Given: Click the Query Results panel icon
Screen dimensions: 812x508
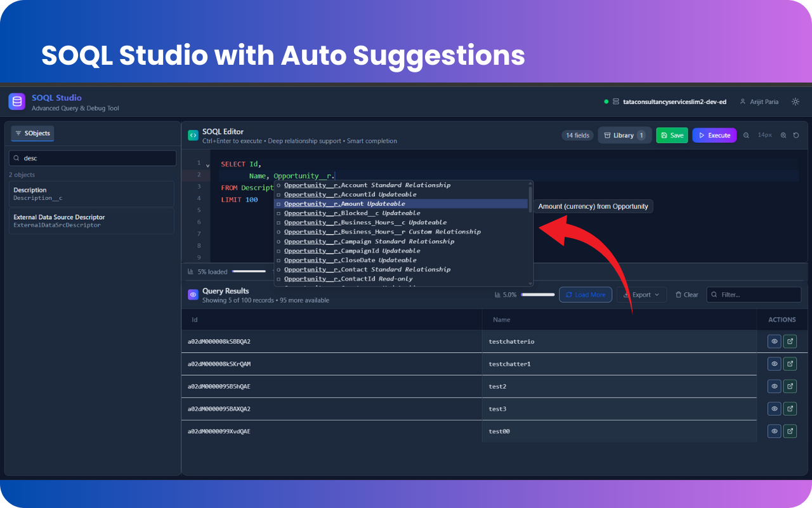Looking at the screenshot, I should coord(193,294).
